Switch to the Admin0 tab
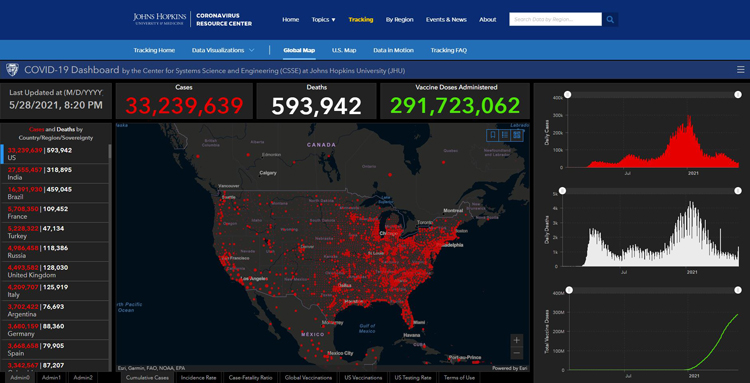The image size is (750, 383). 20,378
